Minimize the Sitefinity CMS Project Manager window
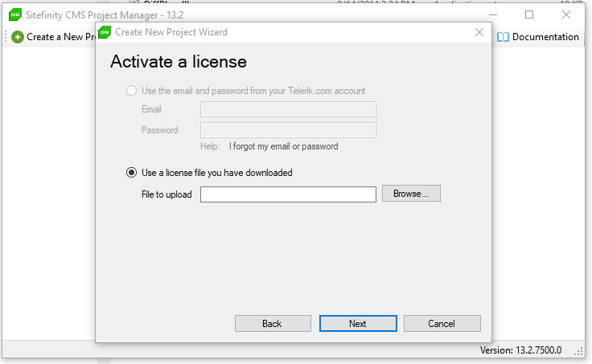The image size is (592, 364). point(493,14)
